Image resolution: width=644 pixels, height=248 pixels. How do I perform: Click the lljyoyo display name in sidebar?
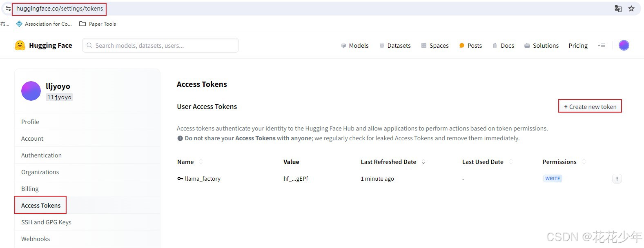(x=58, y=86)
